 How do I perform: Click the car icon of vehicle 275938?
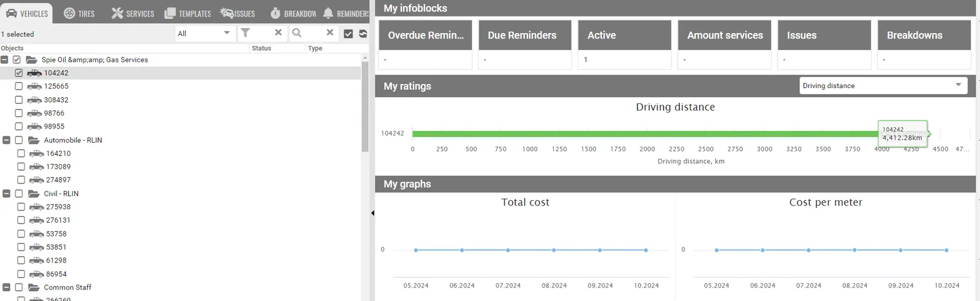[37, 207]
